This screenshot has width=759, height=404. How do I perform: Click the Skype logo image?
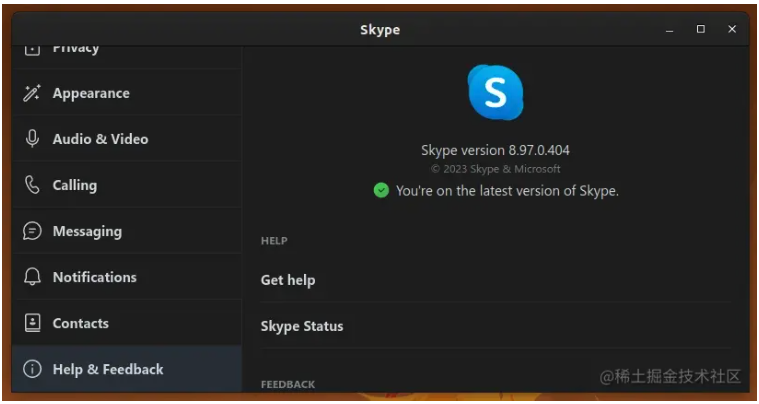click(495, 92)
